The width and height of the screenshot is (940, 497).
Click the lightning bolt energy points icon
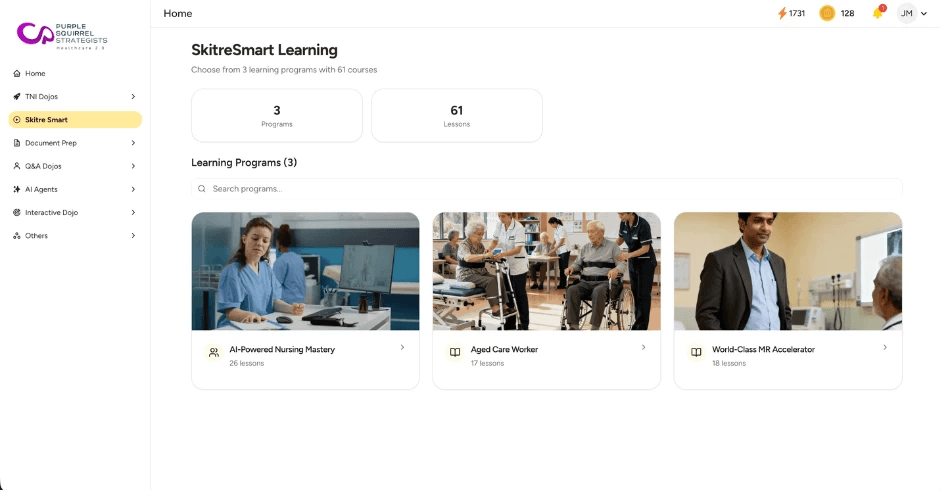tap(782, 13)
